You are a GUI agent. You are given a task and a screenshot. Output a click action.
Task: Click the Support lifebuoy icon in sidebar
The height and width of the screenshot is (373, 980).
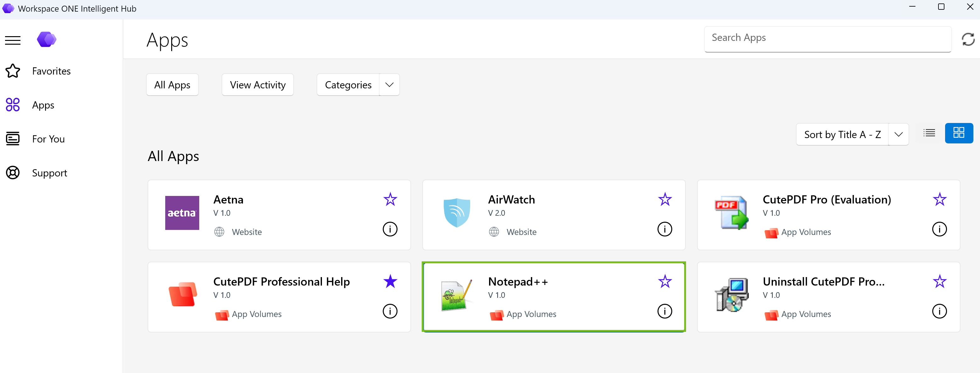13,173
